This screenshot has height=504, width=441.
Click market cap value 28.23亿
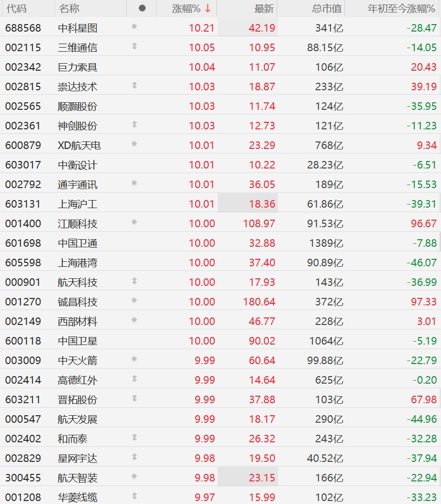pyautogui.click(x=325, y=165)
